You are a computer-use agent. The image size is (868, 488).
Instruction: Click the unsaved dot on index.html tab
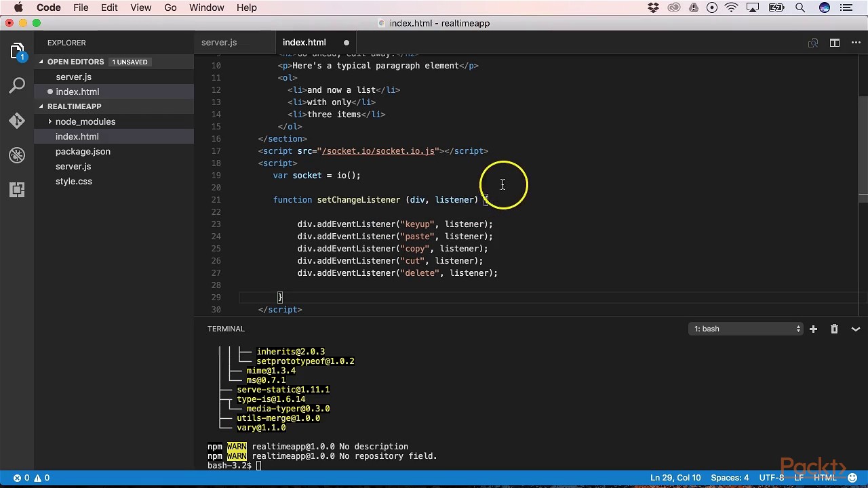point(347,43)
